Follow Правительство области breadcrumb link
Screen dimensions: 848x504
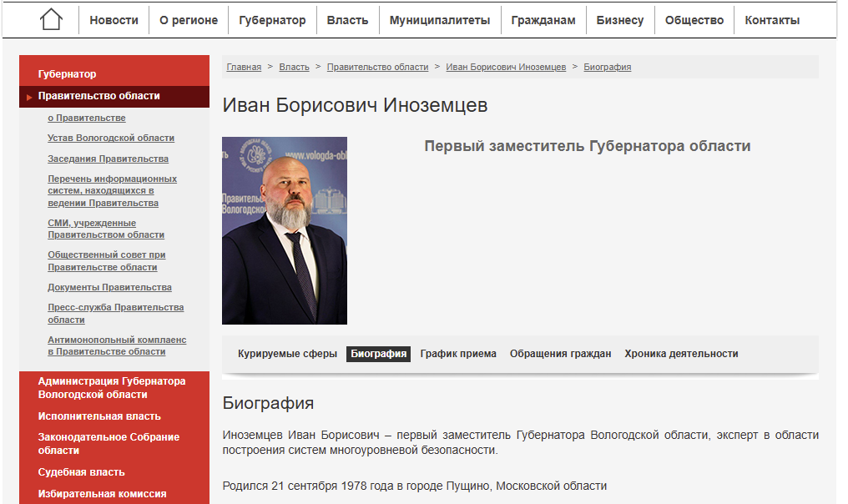coord(377,67)
